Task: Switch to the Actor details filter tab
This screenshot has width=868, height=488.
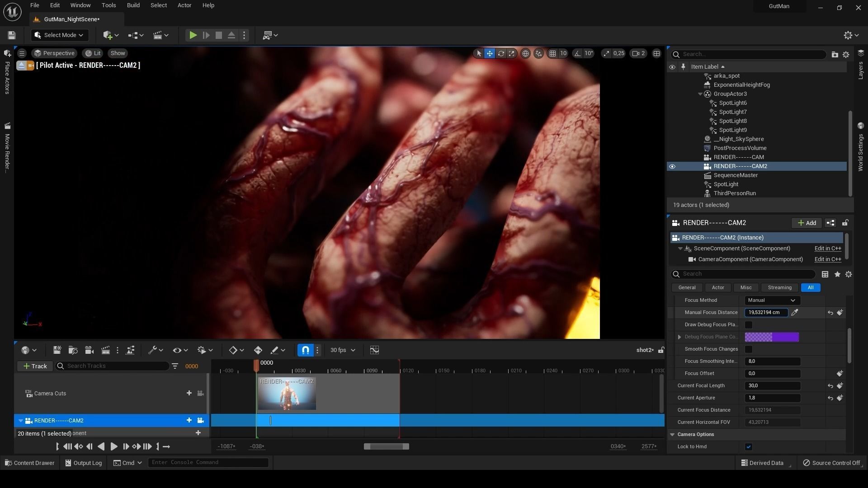Action: [x=718, y=288]
